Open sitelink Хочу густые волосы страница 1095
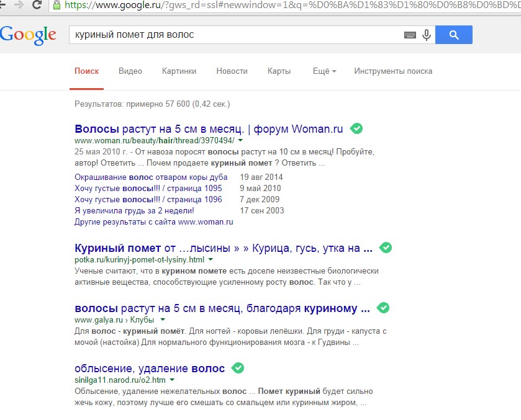The image size is (521, 420). pos(148,188)
